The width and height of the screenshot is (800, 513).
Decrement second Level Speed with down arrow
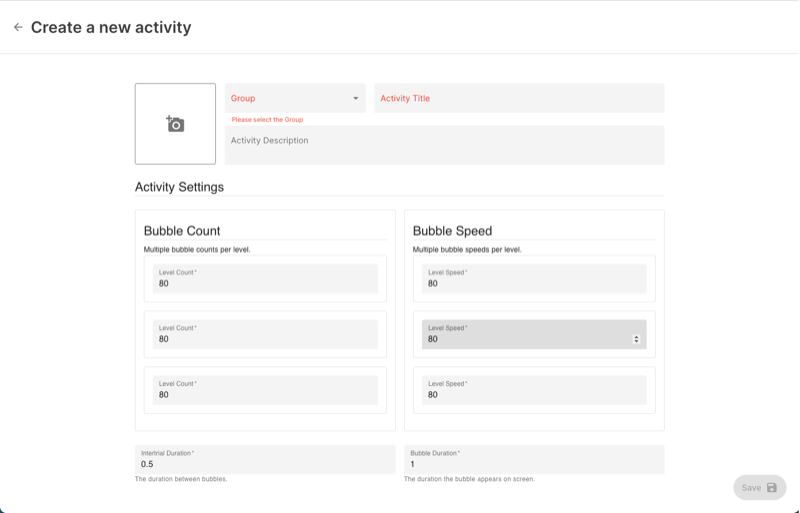click(637, 342)
